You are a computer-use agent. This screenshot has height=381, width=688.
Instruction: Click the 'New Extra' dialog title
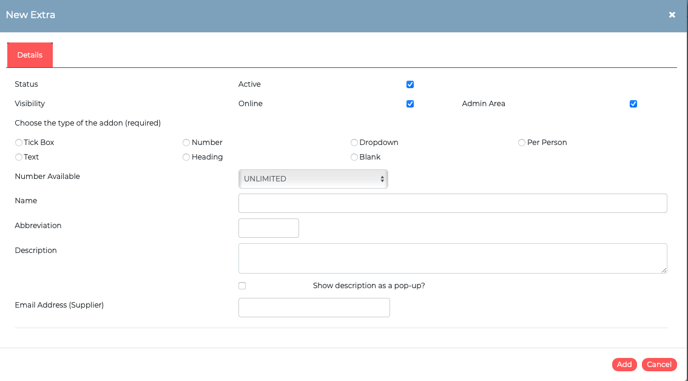pyautogui.click(x=31, y=15)
